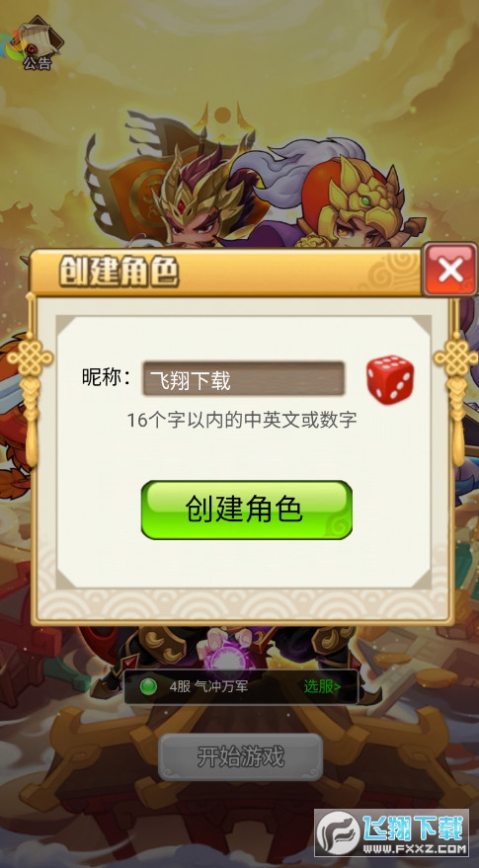This screenshot has width=479, height=868.
Task: Tap the 开始游戏 start game button
Action: point(240,756)
